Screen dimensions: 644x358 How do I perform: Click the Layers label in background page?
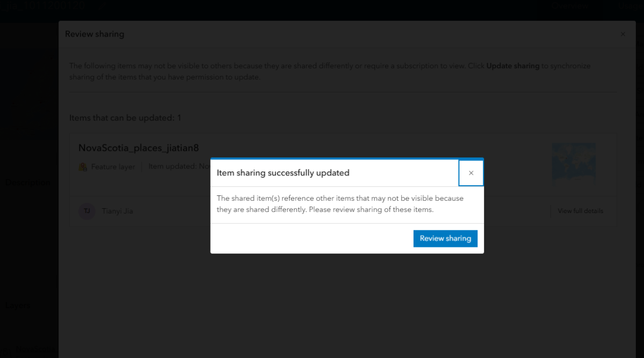(18, 305)
